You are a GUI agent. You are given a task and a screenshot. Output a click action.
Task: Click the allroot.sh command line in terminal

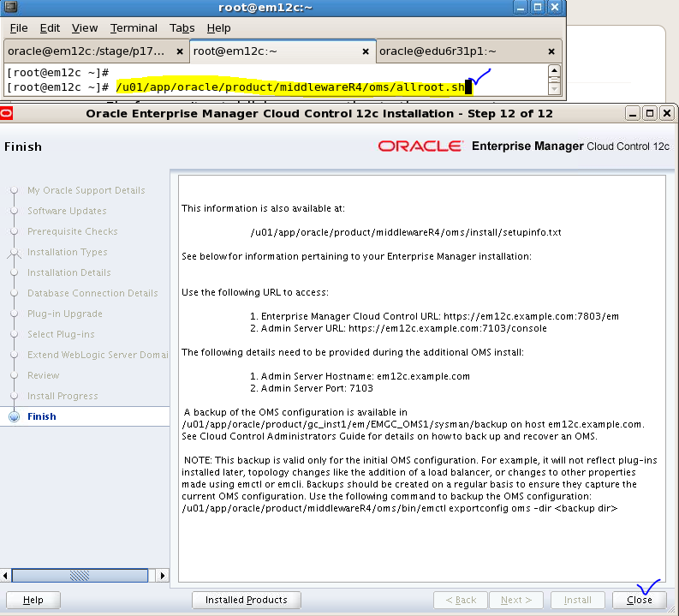290,87
